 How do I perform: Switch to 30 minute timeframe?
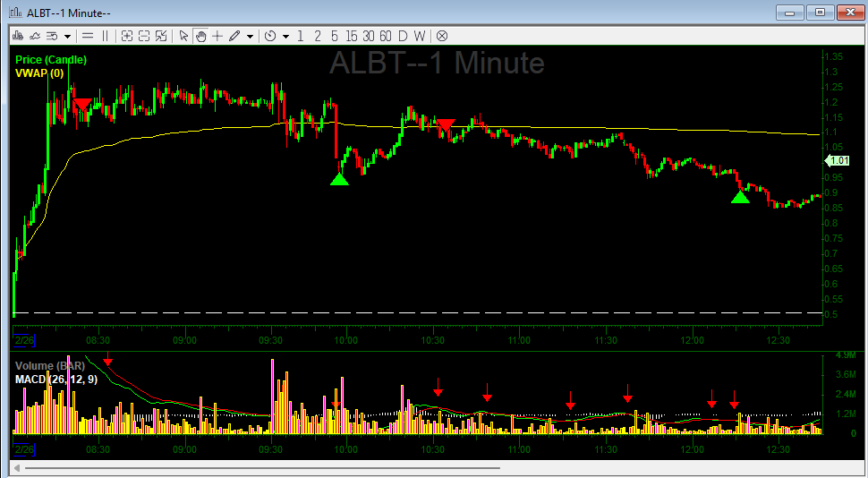pos(369,36)
